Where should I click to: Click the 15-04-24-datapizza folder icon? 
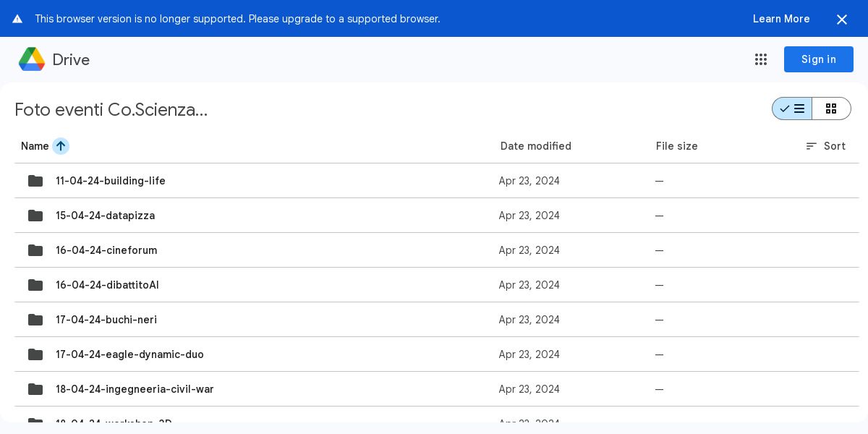coord(35,216)
